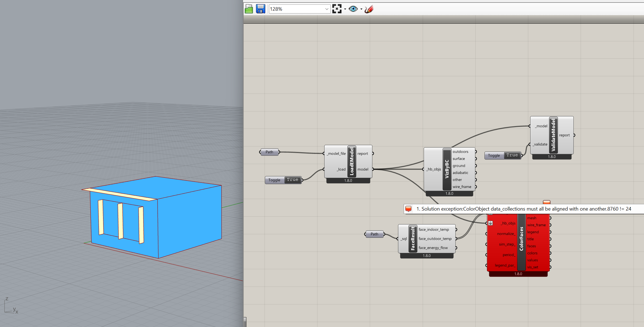Screen dimensions: 644x327
Task: Toggle the True switch feeding ValidateModel
Action: point(512,155)
